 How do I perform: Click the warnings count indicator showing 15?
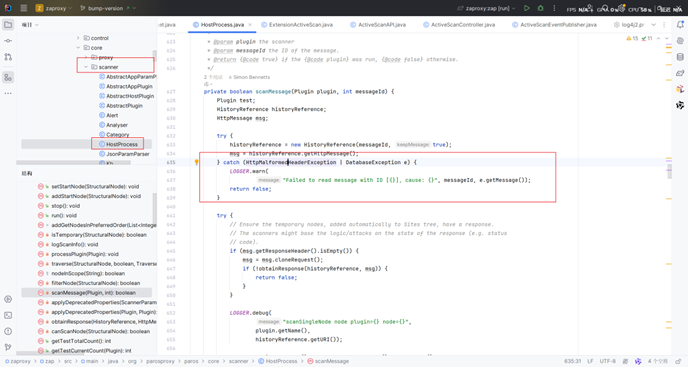[632, 39]
